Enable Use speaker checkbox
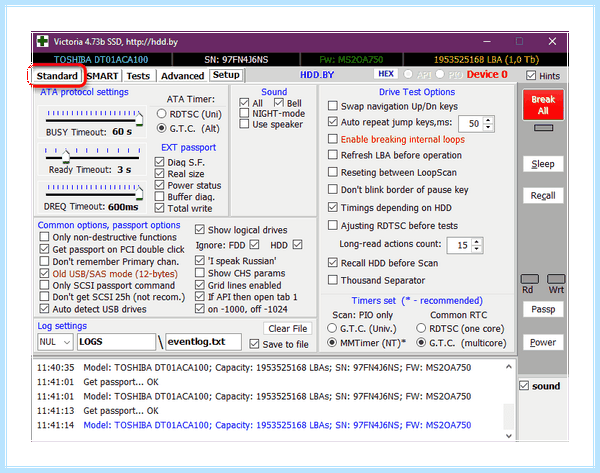This screenshot has height=473, width=600. point(244,124)
